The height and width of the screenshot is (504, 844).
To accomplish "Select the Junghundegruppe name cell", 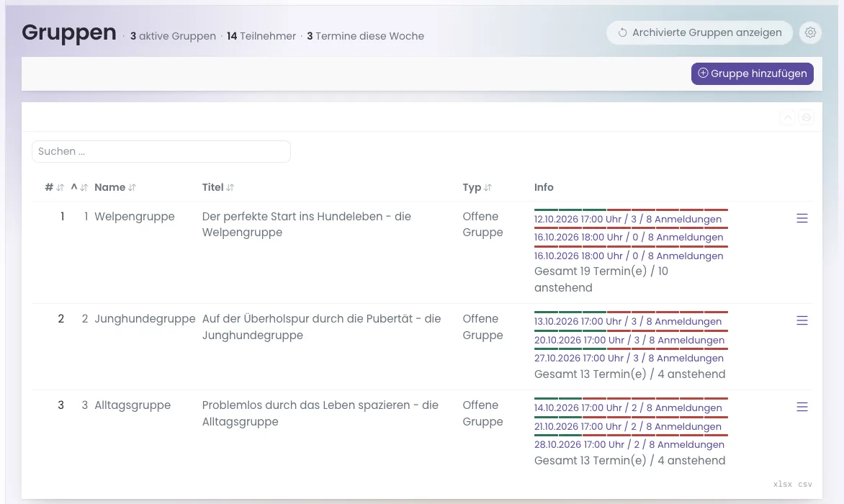I will [x=145, y=319].
